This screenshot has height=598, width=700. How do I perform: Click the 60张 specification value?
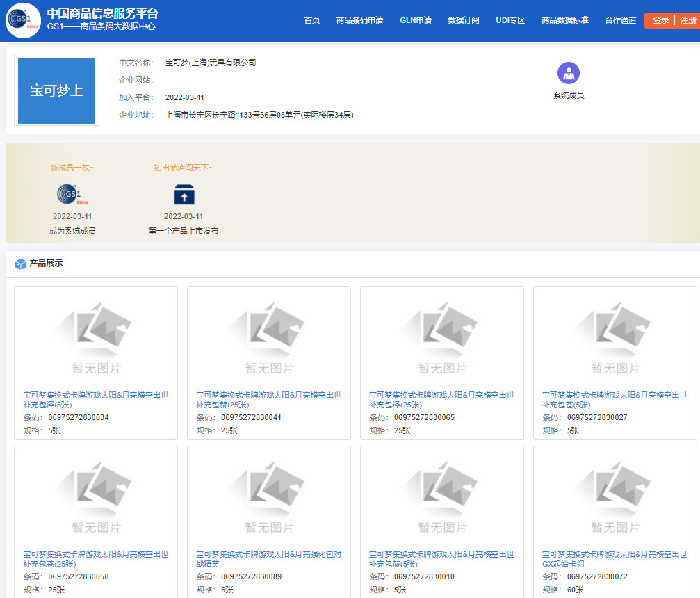tap(575, 590)
